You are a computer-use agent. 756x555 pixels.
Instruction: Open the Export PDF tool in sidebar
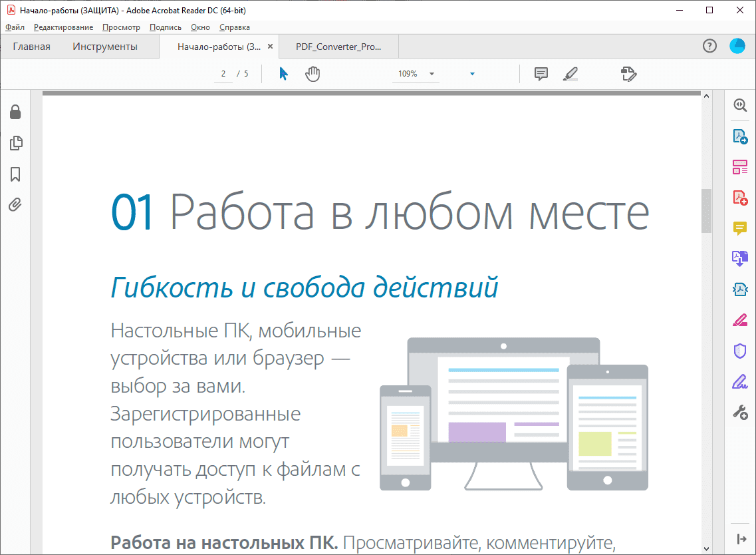740,136
